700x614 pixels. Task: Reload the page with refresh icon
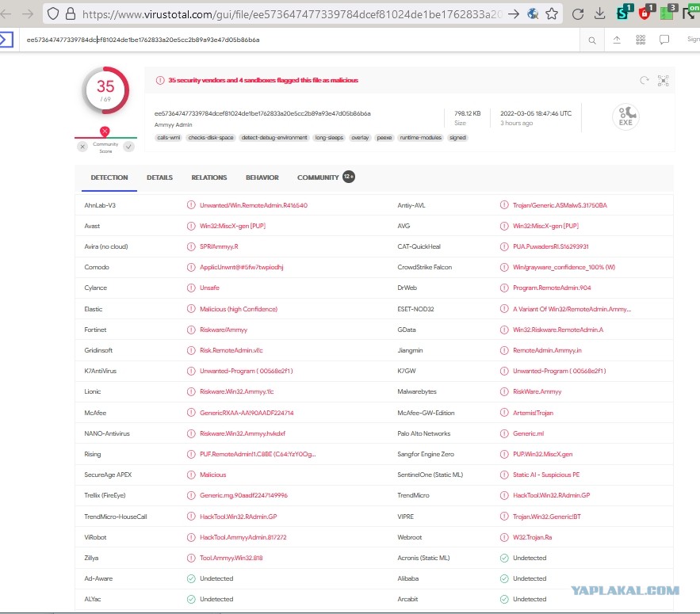[578, 14]
